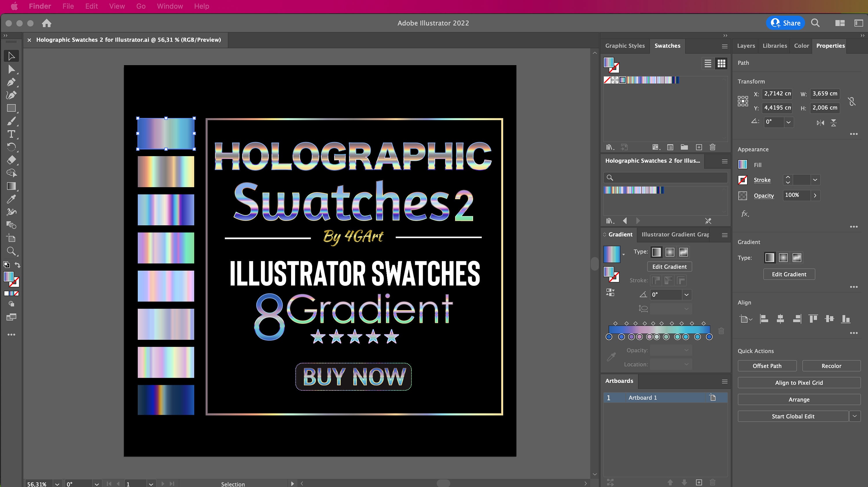The height and width of the screenshot is (487, 868).
Task: Choose the Pen tool
Action: tap(11, 82)
